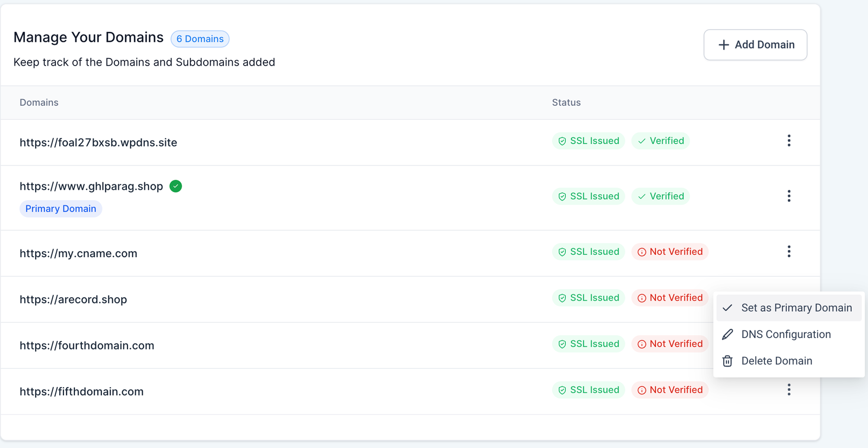This screenshot has height=448, width=868.
Task: Click the https://arecord.shop domain name
Action: (73, 299)
